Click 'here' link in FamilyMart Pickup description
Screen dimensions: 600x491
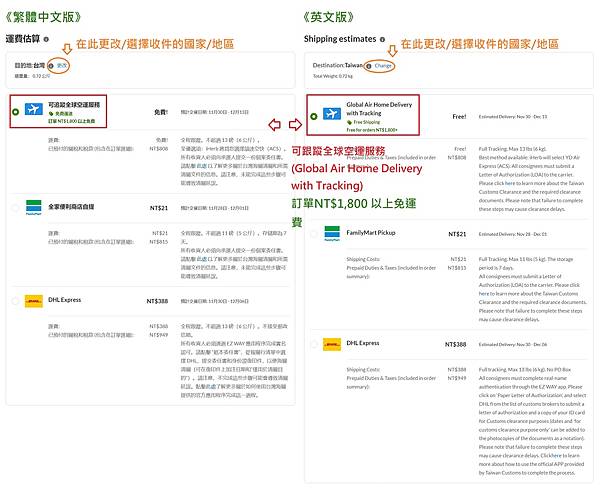[x=484, y=294]
